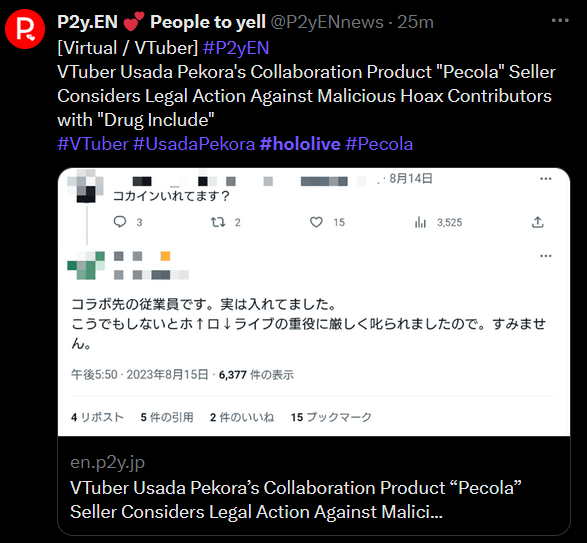This screenshot has width=587, height=543.
Task: Open the tweet's three-dot more menu
Action: click(560, 21)
